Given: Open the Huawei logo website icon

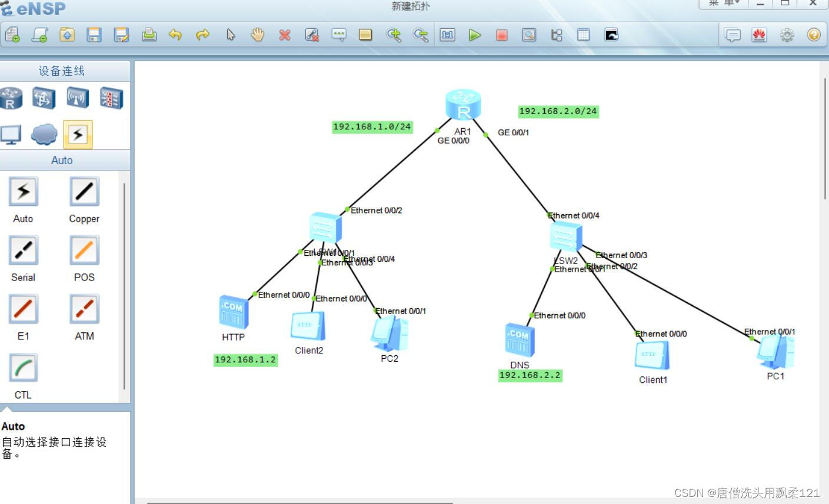Looking at the screenshot, I should (760, 35).
